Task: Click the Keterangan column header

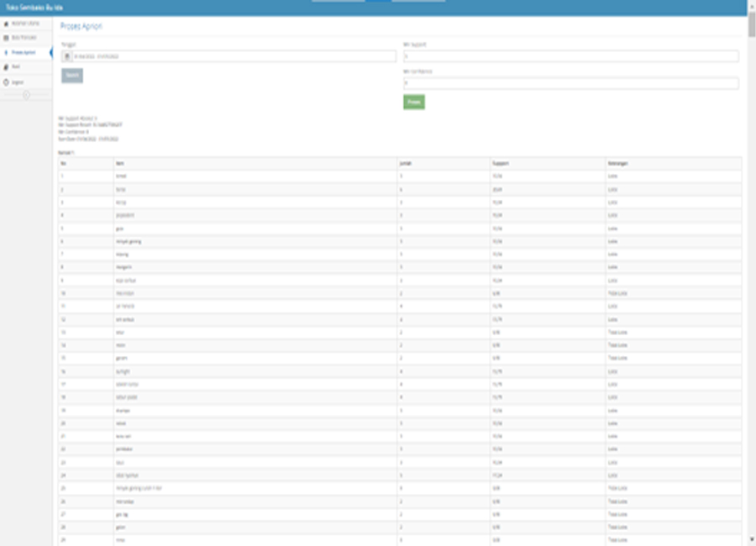Action: pyautogui.click(x=618, y=163)
